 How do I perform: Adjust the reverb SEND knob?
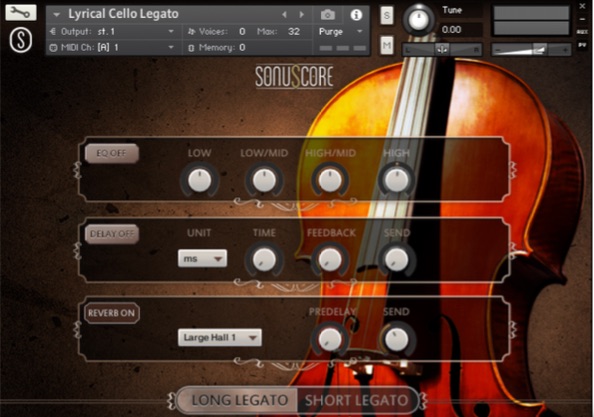point(397,339)
